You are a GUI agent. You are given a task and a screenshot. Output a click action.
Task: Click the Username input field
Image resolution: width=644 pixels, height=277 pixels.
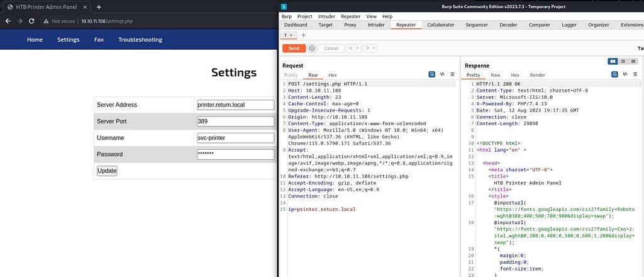coord(235,138)
